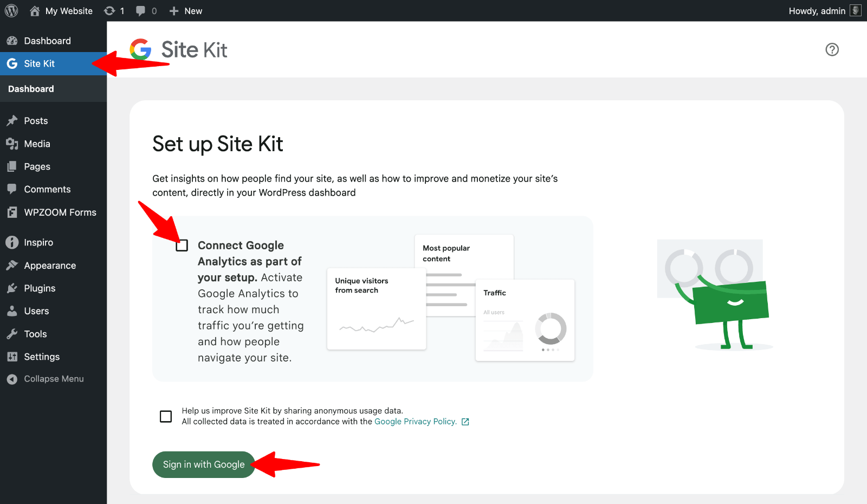Open the Site Kit help question-mark icon
The height and width of the screenshot is (504, 867).
832,50
